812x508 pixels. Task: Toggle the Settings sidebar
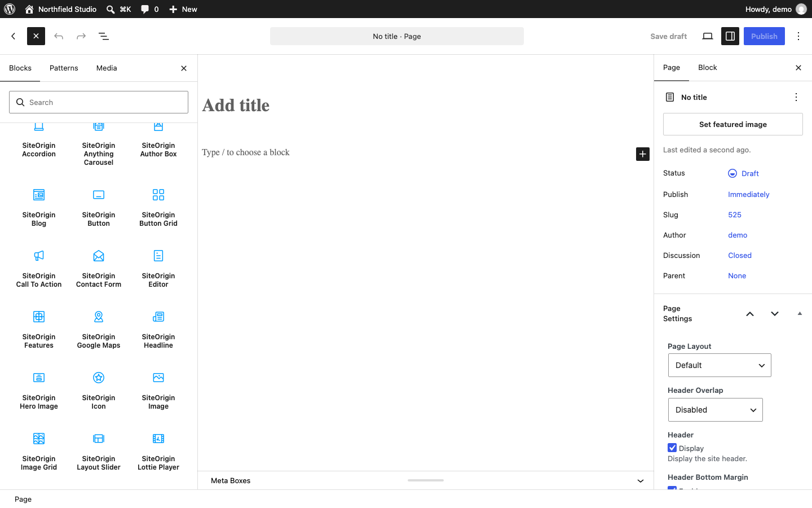click(x=730, y=36)
